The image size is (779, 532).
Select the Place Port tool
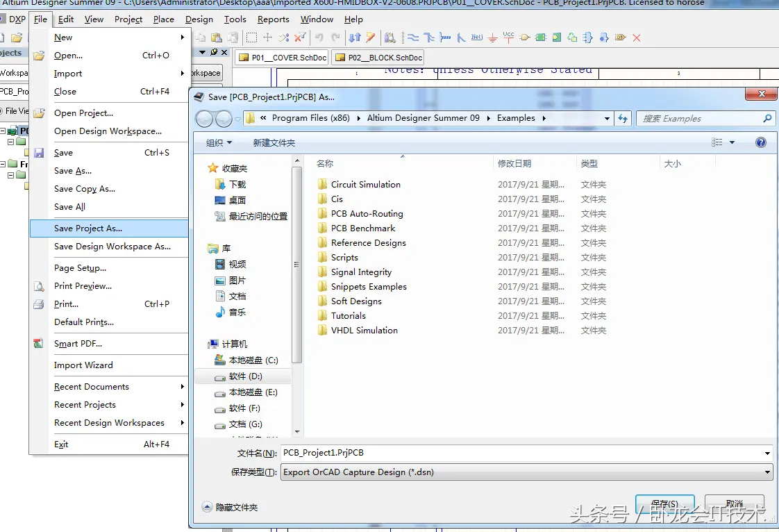[x=620, y=38]
